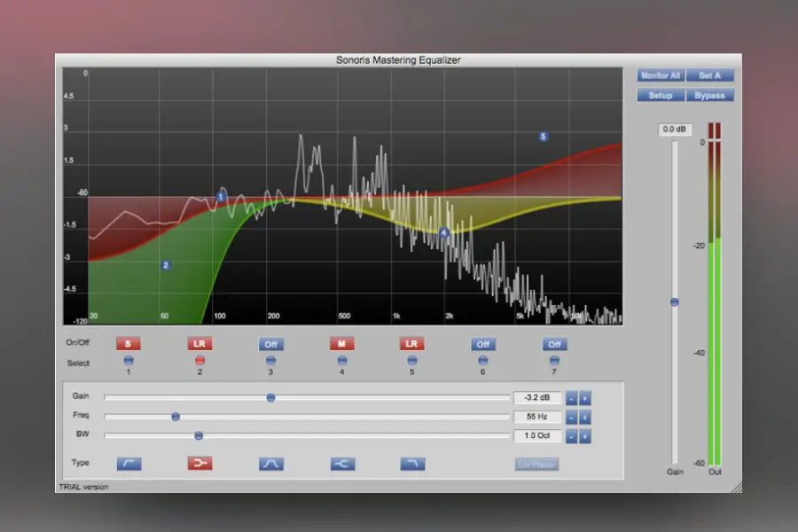This screenshot has width=798, height=532.
Task: Select the notch filter Type icon
Action: coord(341,462)
